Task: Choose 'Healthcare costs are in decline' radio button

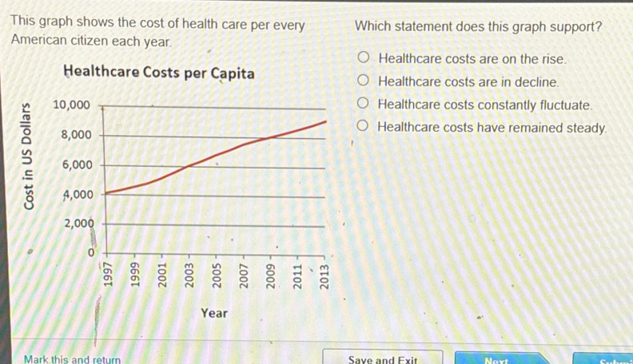Action: [364, 81]
